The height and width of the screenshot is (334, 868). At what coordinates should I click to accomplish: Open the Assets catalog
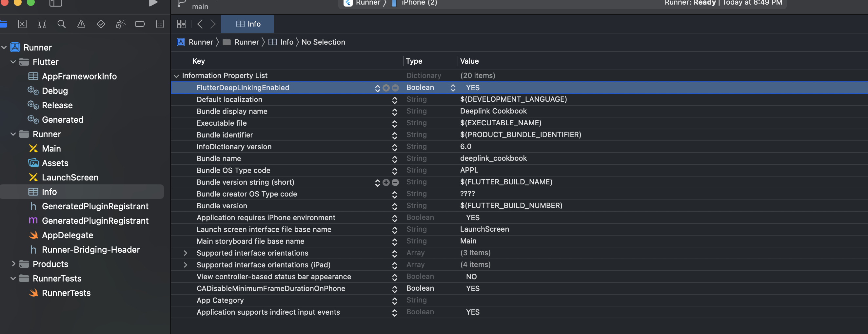click(48, 163)
